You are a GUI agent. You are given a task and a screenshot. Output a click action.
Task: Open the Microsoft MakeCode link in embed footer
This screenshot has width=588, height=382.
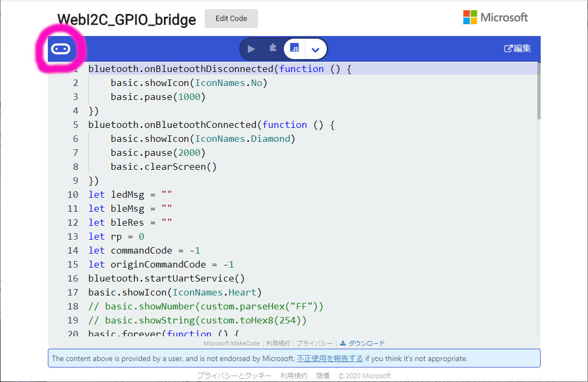pos(232,343)
